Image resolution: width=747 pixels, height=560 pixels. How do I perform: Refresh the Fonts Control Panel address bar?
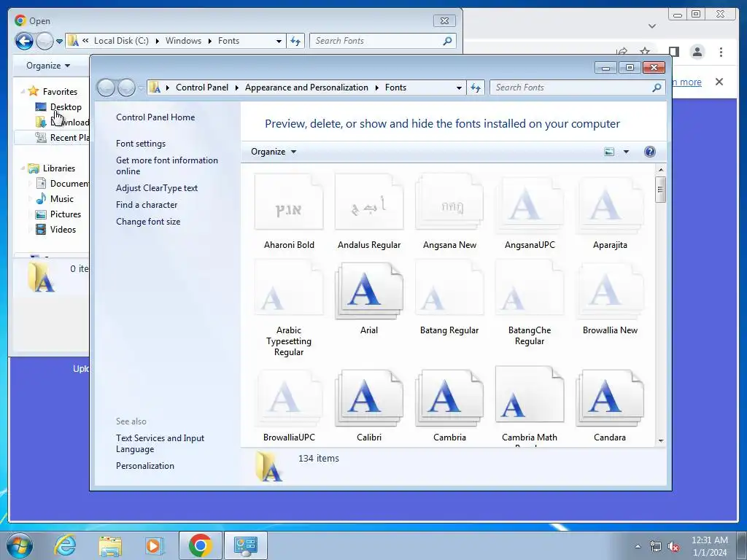tap(476, 87)
